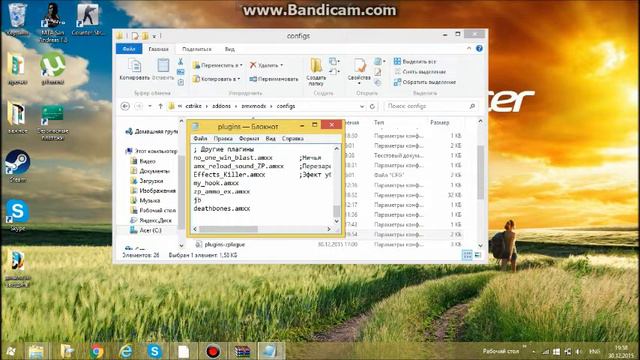The image size is (640, 360).
Task: Create a new folder with Создать папку
Action: click(x=316, y=71)
